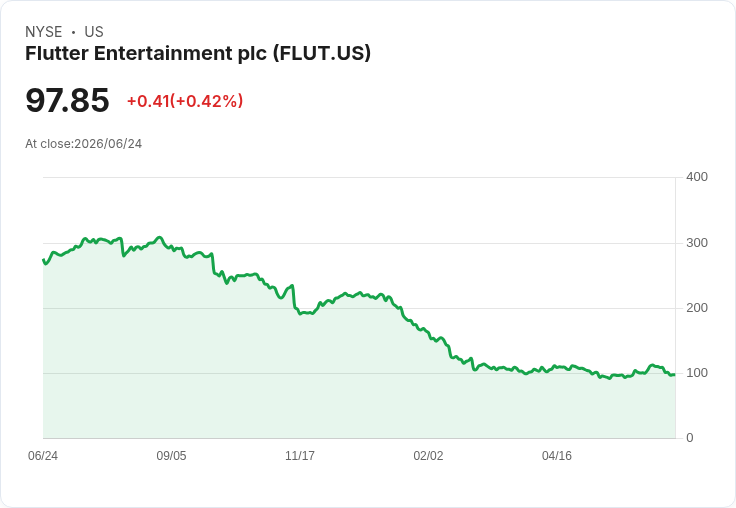Click the 300 y-axis value label
This screenshot has width=736, height=508.
(x=697, y=243)
